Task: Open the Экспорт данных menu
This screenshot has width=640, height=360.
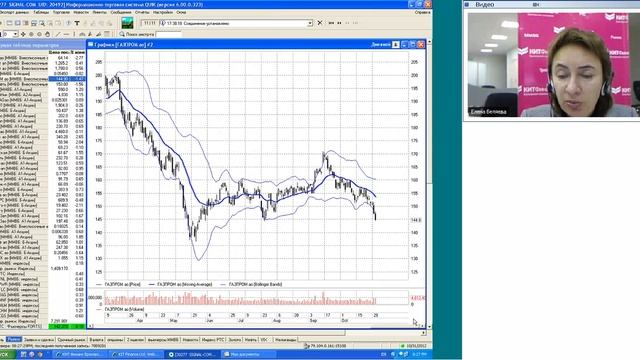Action: click(14, 12)
